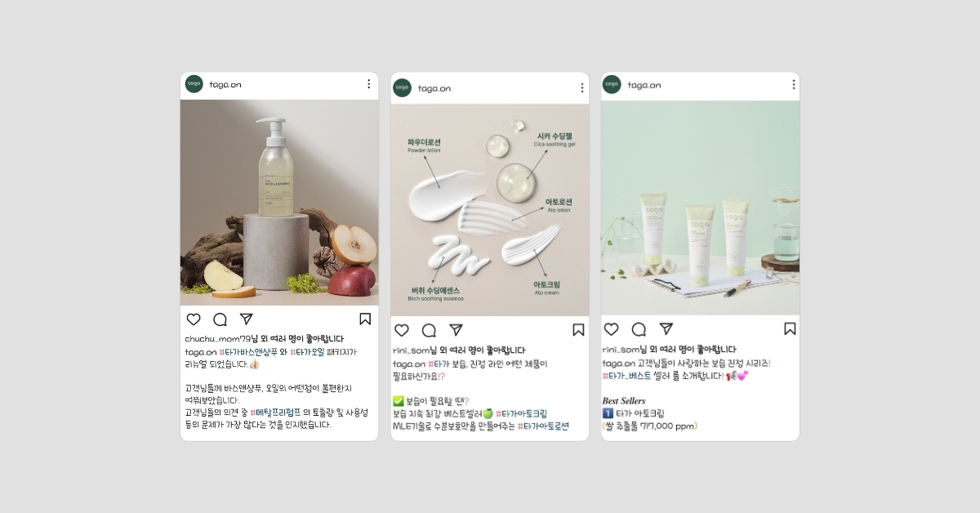Screen dimensions: 980x513
Task: Share the Best Sellers tubes post
Action: (666, 329)
